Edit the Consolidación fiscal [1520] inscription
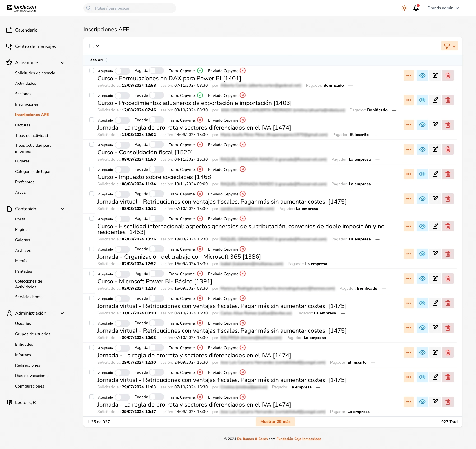The height and width of the screenshot is (449, 476). [435, 149]
